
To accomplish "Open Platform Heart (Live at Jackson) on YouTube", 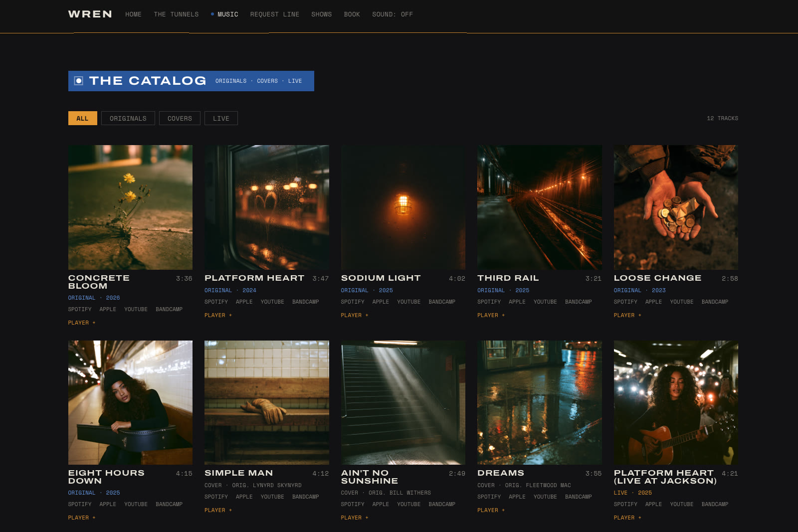I will point(682,504).
